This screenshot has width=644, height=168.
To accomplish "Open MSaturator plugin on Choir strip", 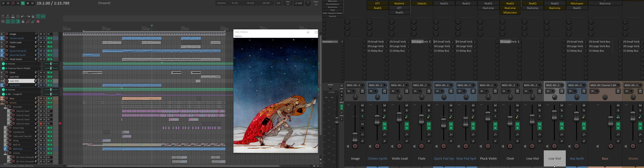I will [x=510, y=12].
